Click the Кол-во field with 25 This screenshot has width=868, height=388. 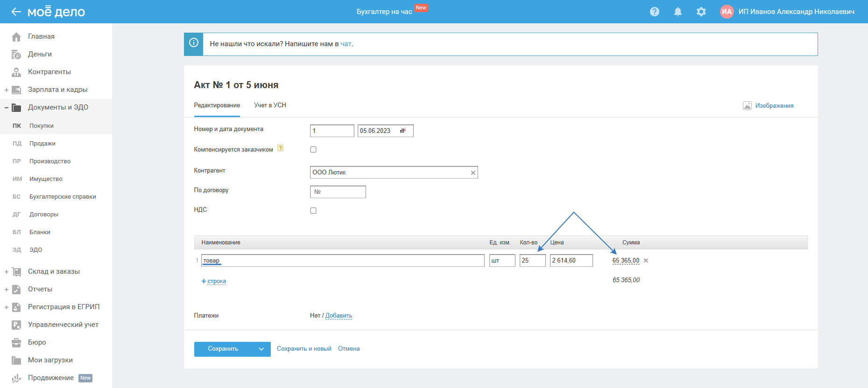pyautogui.click(x=533, y=260)
